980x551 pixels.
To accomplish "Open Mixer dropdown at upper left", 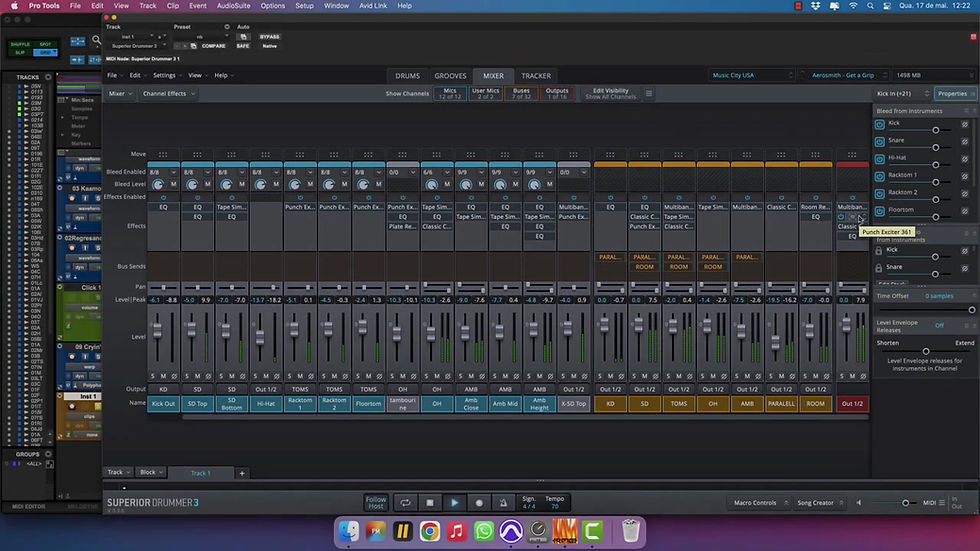I will click(121, 94).
